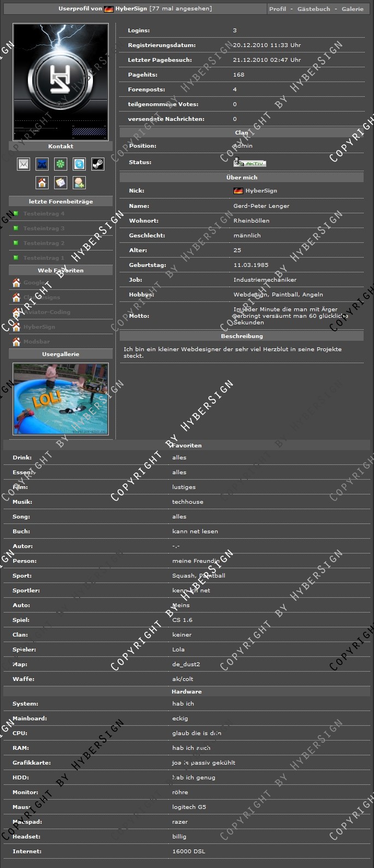Open the Modsbar favorite link
This screenshot has width=374, height=868.
click(37, 342)
